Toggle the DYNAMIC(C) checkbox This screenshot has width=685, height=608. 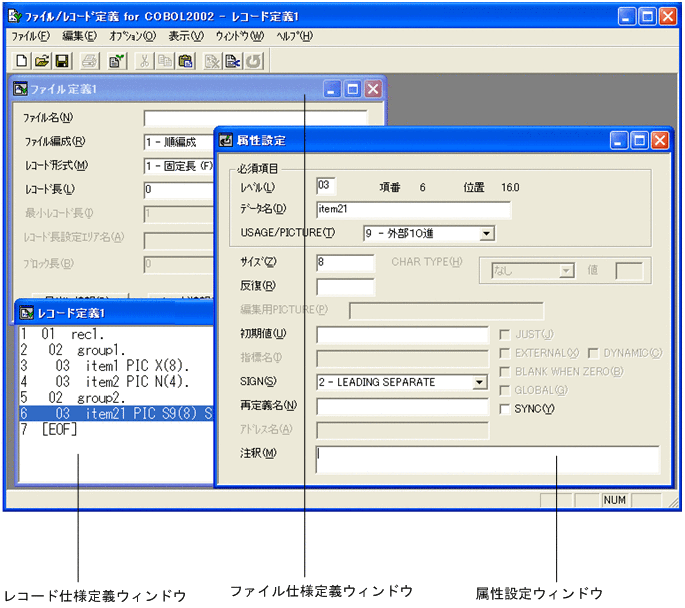593,353
